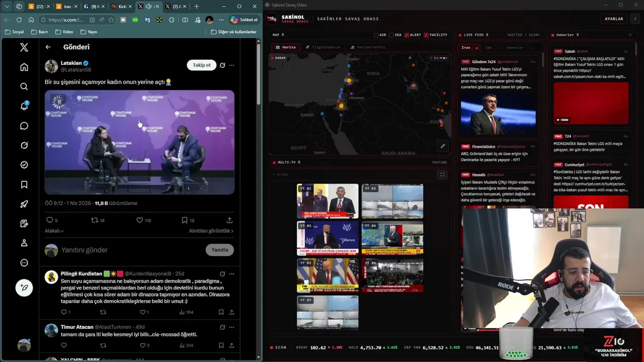Open X notifications bell icon

(24, 106)
